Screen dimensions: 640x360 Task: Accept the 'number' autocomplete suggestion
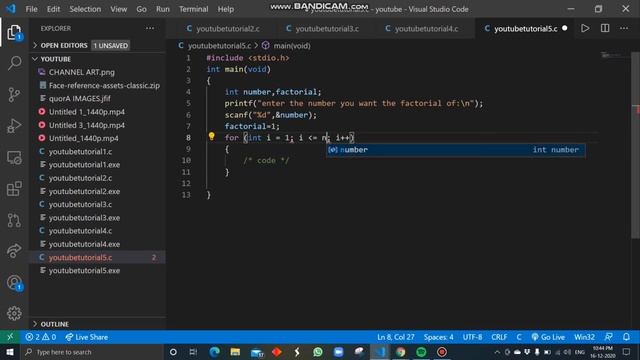[x=456, y=150]
